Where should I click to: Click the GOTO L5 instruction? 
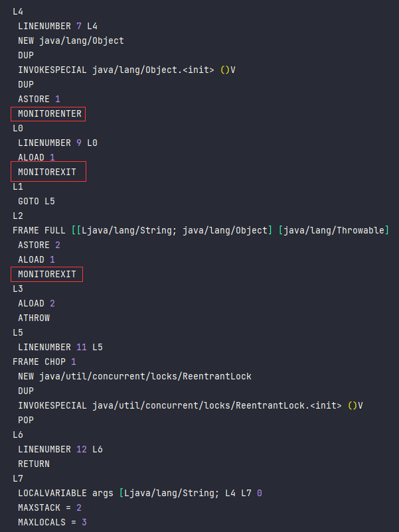click(37, 201)
